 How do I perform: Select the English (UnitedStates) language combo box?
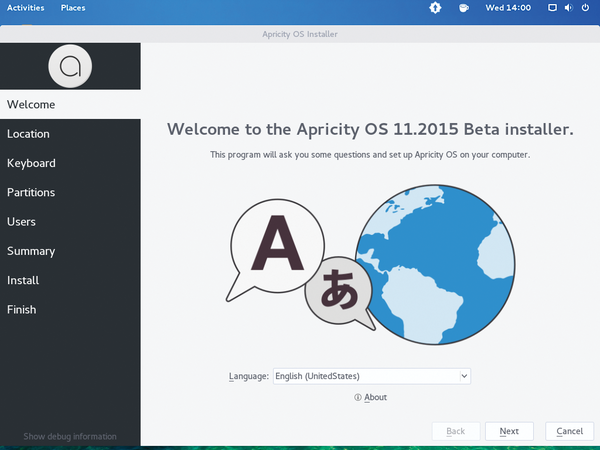pos(372,376)
